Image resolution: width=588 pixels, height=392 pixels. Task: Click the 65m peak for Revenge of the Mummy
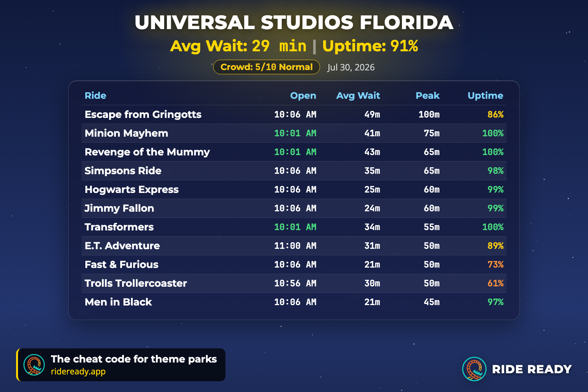(432, 152)
